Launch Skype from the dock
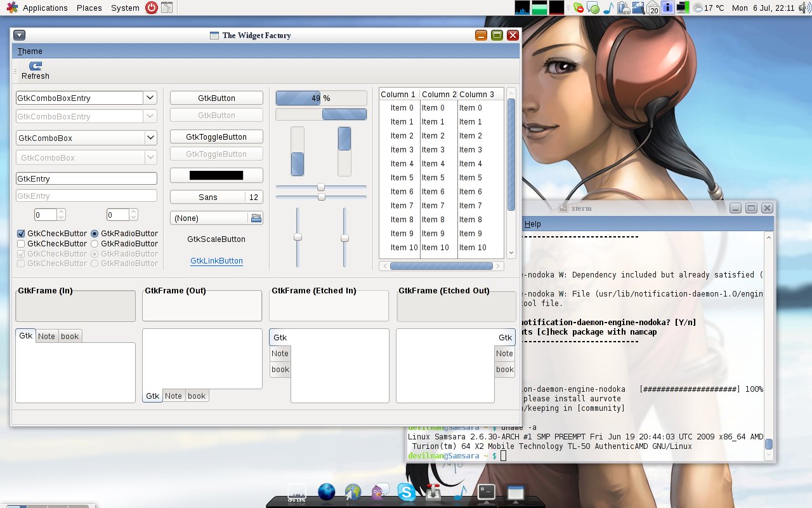The width and height of the screenshot is (812, 508). pyautogui.click(x=407, y=492)
